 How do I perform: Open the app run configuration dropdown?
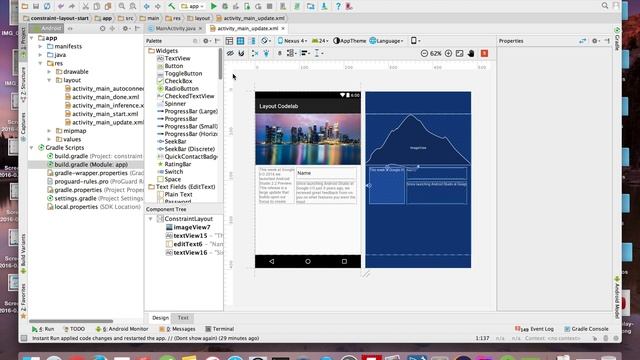(x=193, y=6)
